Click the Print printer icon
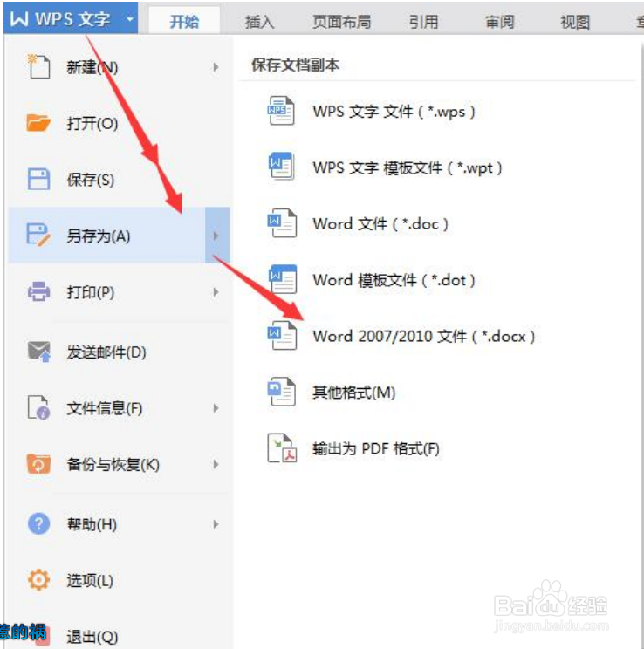 [x=38, y=291]
